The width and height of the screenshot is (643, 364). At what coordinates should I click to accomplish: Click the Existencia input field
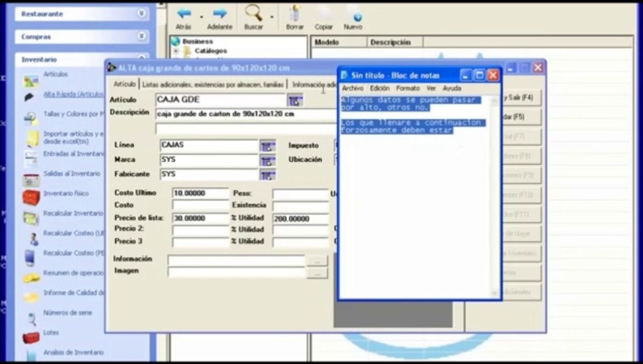coord(300,206)
